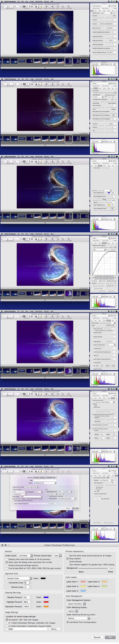Click Rotate Left icon in Exposure settings window

pyautogui.click(x=46, y=7)
